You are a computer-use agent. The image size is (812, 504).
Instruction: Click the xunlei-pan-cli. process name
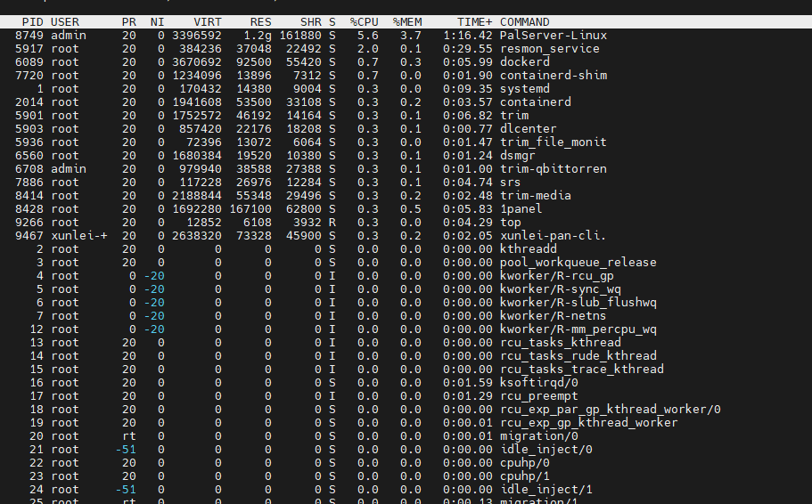pyautogui.click(x=554, y=236)
